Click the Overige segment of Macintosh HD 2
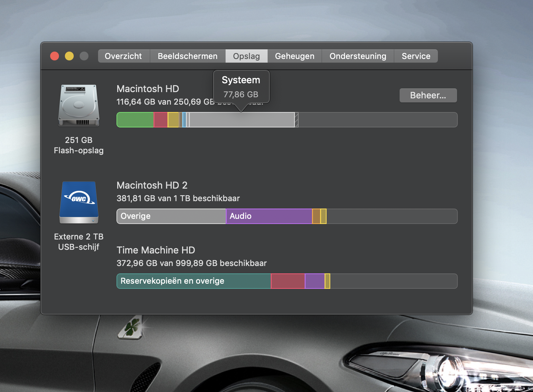Image resolution: width=533 pixels, height=392 pixels. (171, 216)
